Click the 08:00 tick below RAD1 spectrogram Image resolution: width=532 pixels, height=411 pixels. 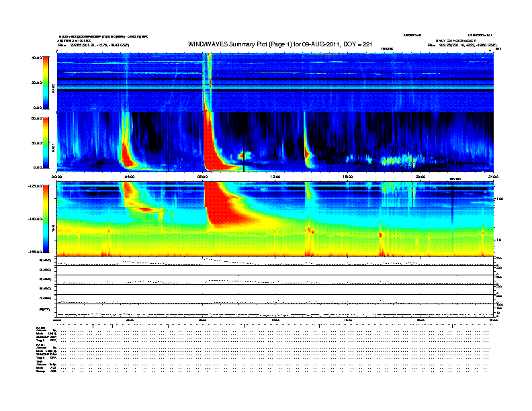(x=202, y=177)
